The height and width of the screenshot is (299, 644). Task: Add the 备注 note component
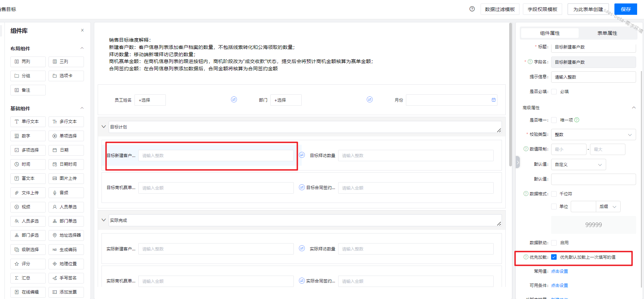coord(28,90)
